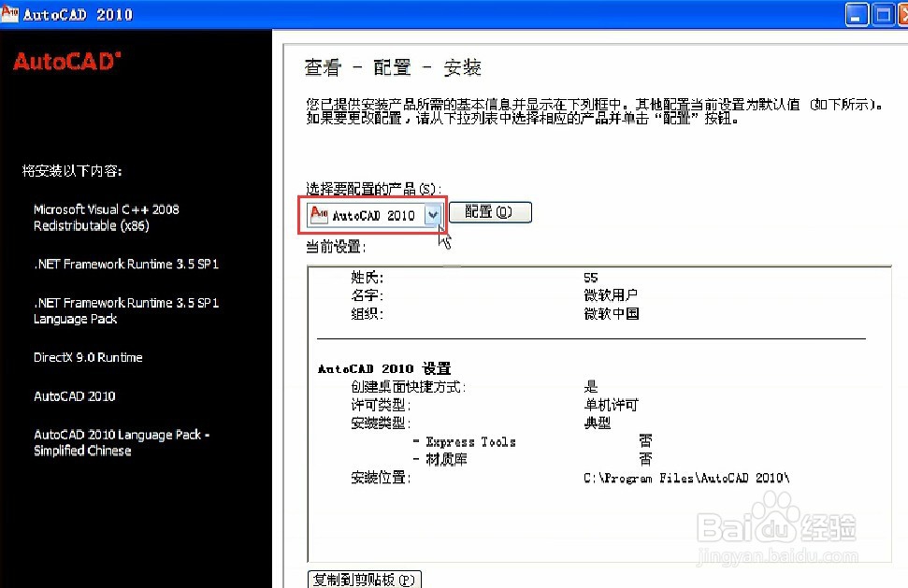Click the 组织 value 微软中国
The image size is (908, 588).
[x=612, y=314]
